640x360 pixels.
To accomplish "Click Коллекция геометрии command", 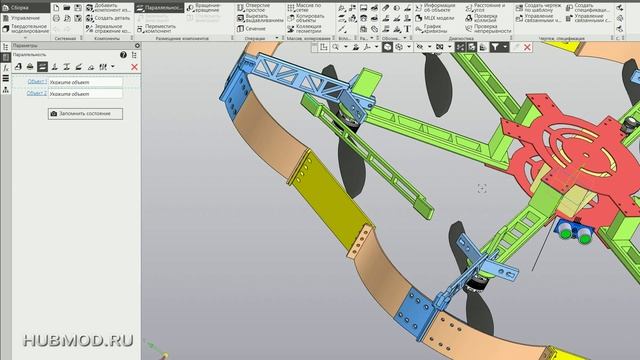I will coord(304,28).
